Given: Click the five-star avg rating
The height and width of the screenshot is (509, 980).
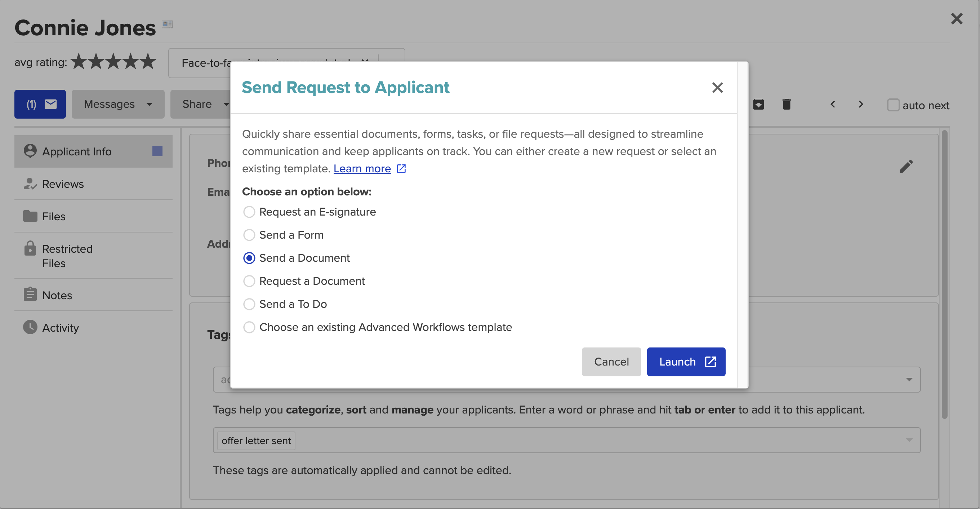Looking at the screenshot, I should 113,62.
